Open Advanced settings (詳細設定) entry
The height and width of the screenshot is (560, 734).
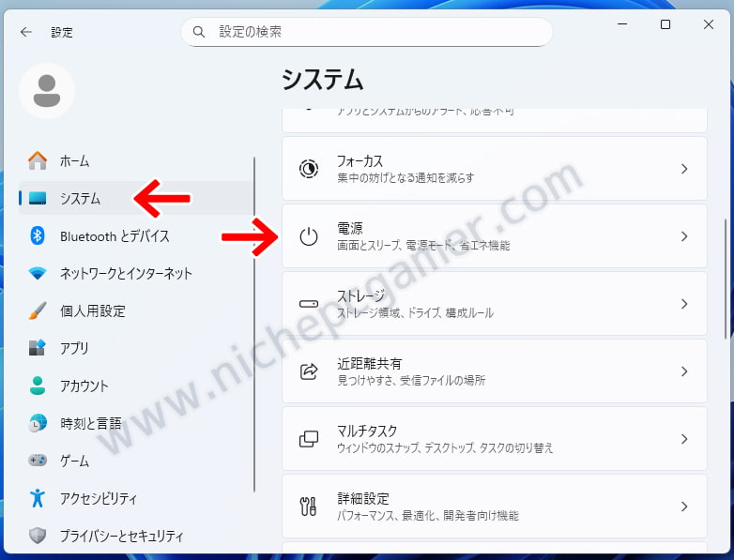point(494,507)
